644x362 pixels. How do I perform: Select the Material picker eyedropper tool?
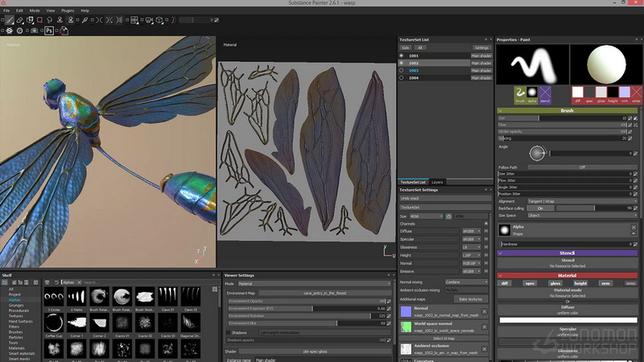[85, 19]
